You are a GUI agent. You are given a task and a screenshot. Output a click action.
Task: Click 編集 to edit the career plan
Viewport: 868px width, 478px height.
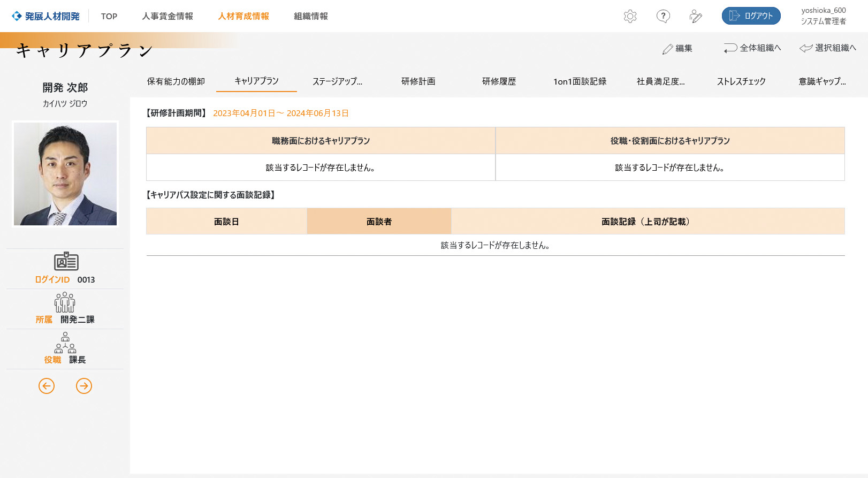tap(677, 48)
